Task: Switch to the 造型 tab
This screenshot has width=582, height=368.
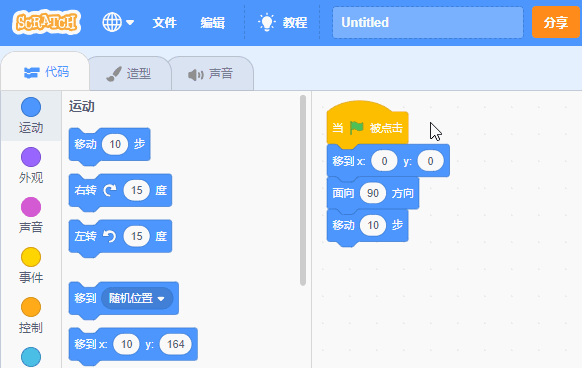Action: pos(130,74)
